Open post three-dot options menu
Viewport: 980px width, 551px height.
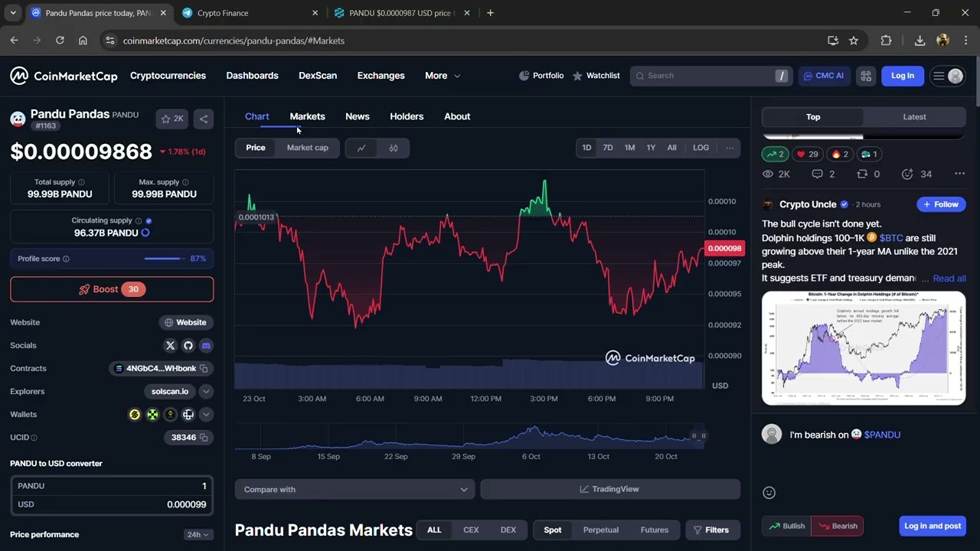click(959, 174)
